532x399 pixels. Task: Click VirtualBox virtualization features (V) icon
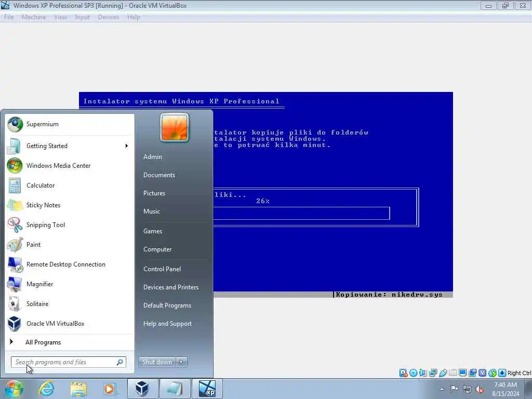pyautogui.click(x=482, y=373)
